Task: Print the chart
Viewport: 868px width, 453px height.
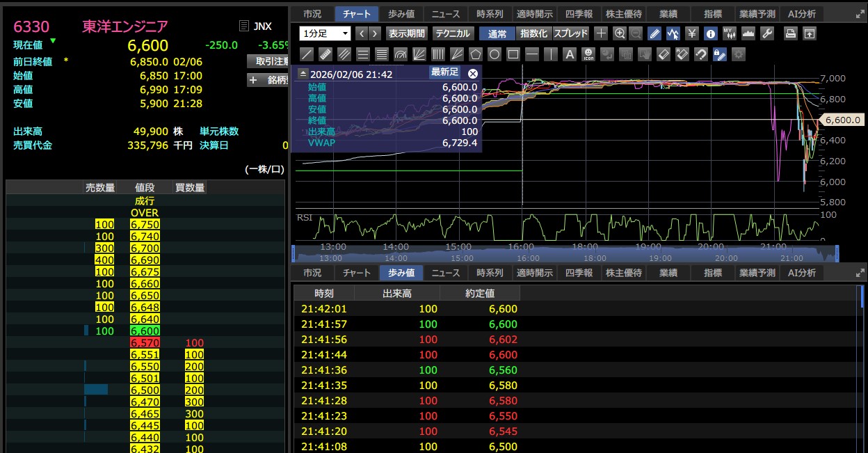Action: (x=790, y=33)
